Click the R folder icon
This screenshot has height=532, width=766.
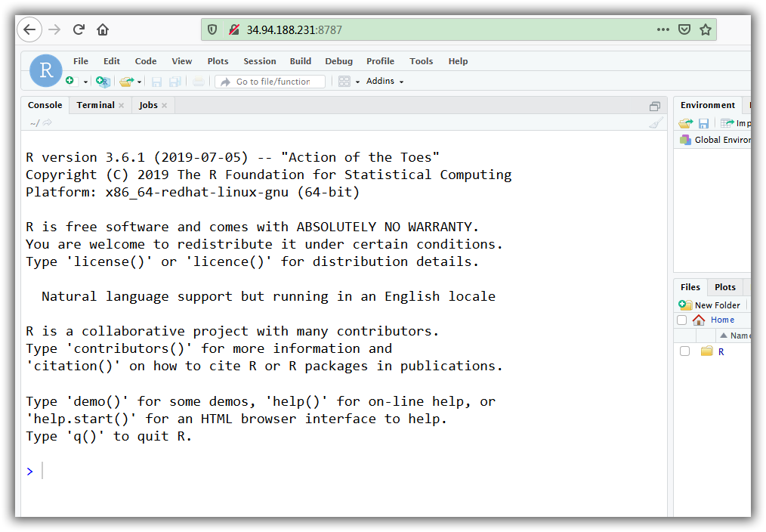click(706, 351)
